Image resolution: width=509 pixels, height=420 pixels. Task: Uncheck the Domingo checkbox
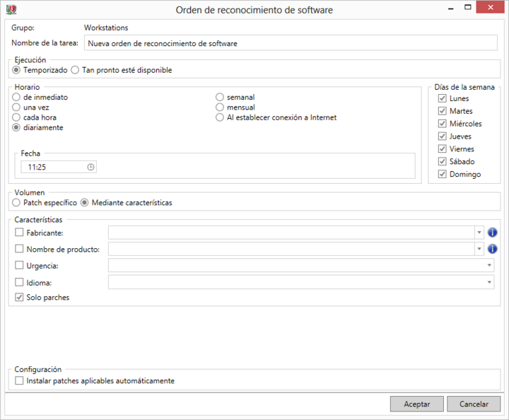click(442, 174)
